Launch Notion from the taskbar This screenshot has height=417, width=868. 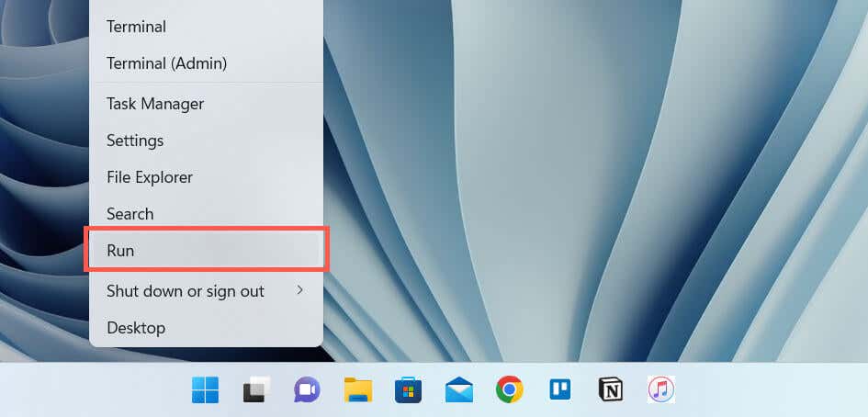pos(610,389)
